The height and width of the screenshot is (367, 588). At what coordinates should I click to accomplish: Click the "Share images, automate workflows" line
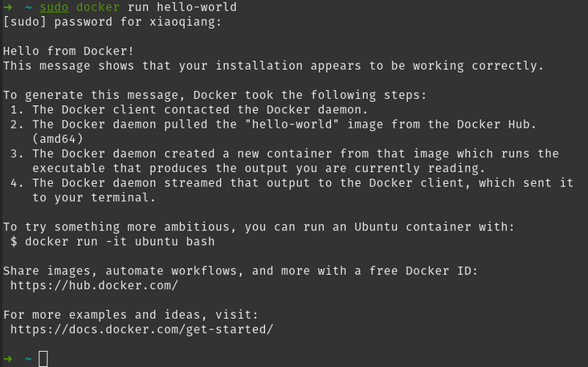[x=240, y=271]
